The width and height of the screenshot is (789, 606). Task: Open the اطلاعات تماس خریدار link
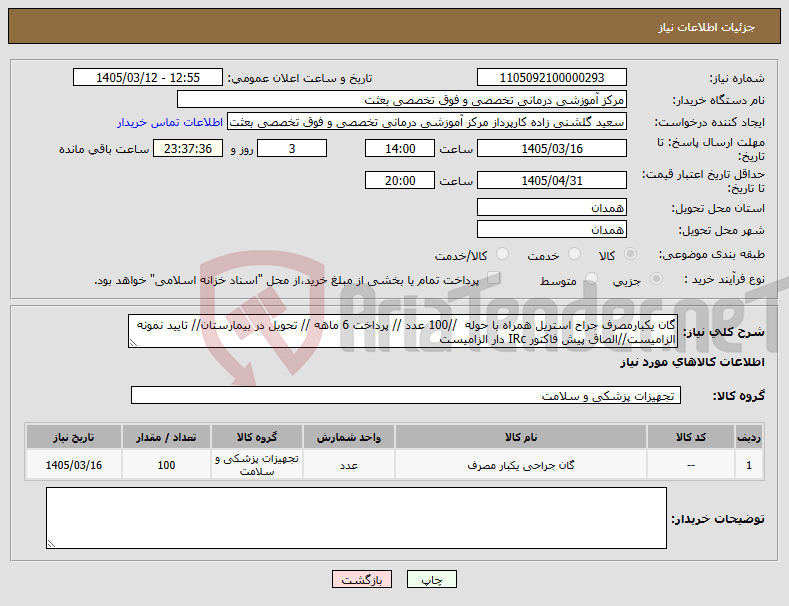pos(170,122)
